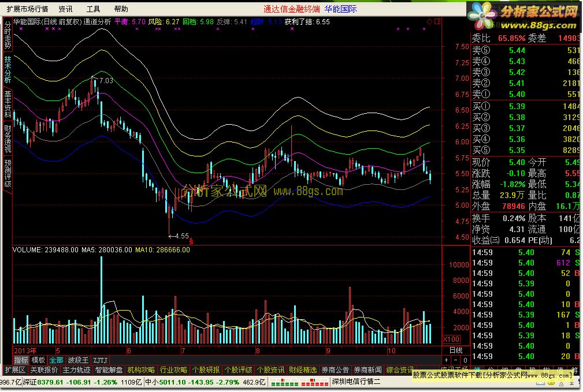Click the X100 volume scale box
583x392 pixels.
tap(451, 339)
